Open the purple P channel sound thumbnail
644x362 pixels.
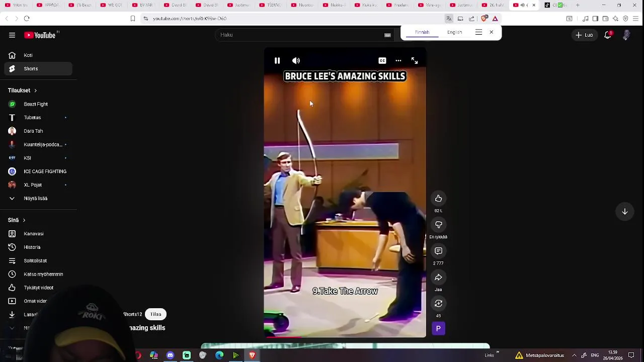[438, 329]
